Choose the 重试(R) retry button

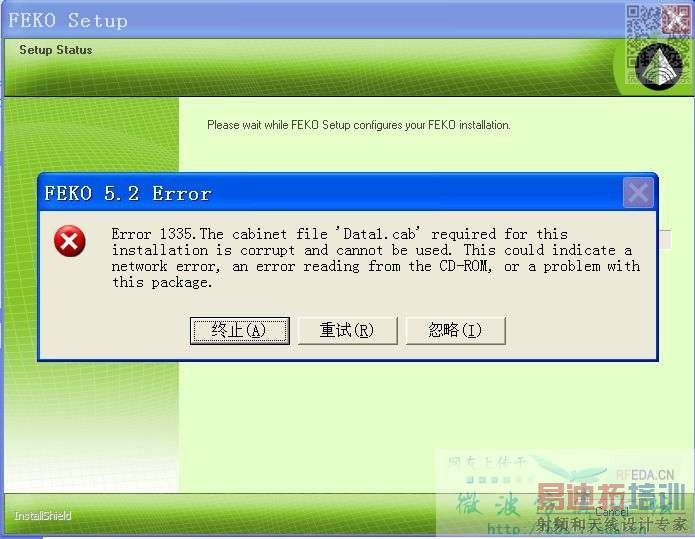click(x=348, y=331)
